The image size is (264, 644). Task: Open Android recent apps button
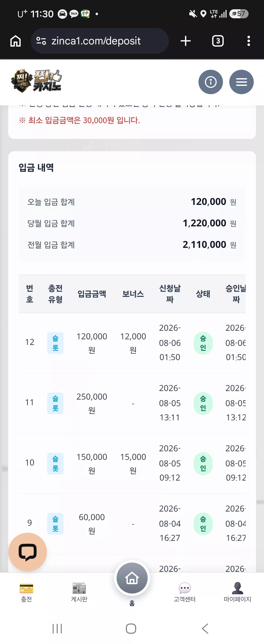click(57, 628)
